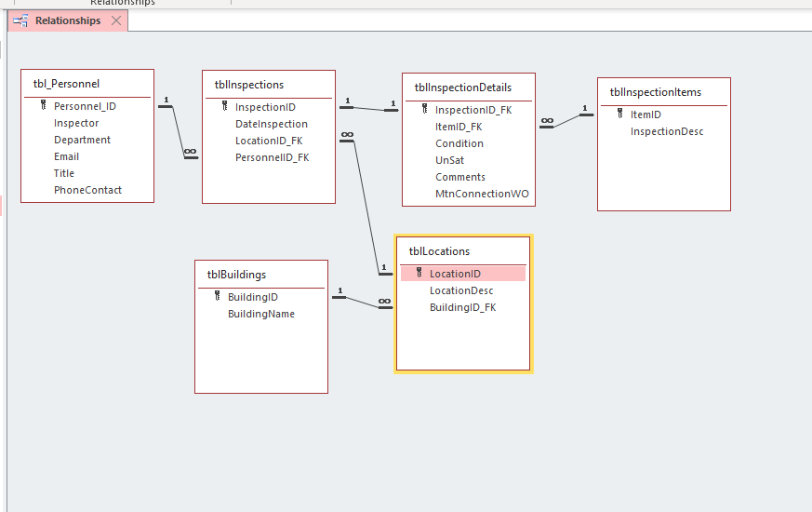812x512 pixels.
Task: Click the key icon beside LocationID
Action: [x=419, y=273]
